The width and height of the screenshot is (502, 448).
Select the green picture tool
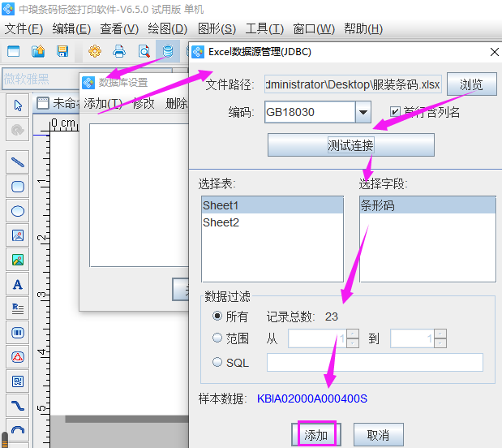[18, 260]
